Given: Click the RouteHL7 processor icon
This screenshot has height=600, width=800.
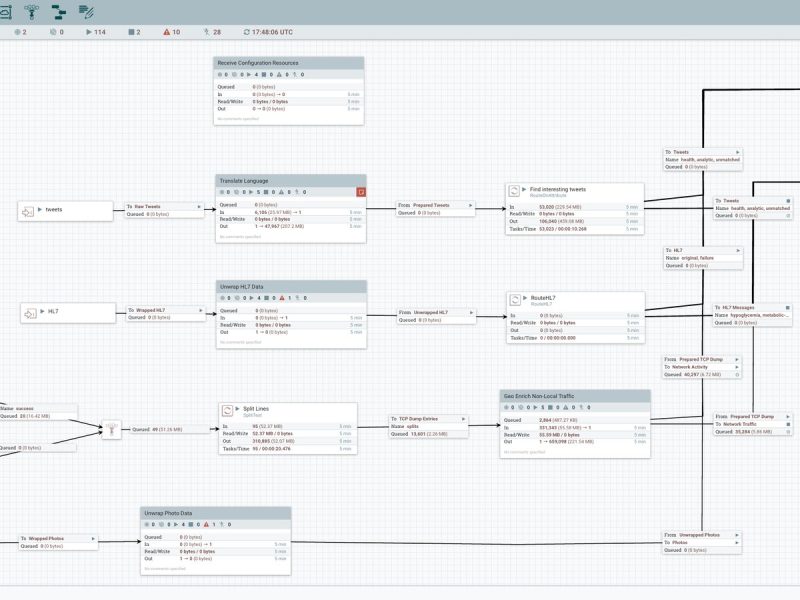Looking at the screenshot, I should (x=515, y=300).
